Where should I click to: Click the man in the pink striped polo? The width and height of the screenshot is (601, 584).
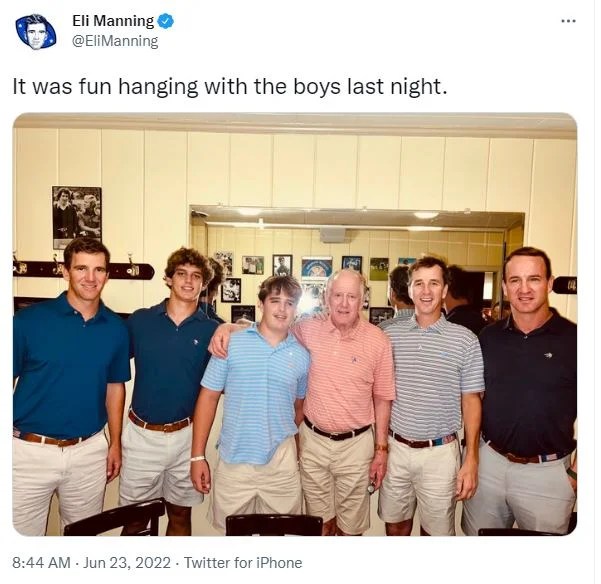(x=343, y=399)
